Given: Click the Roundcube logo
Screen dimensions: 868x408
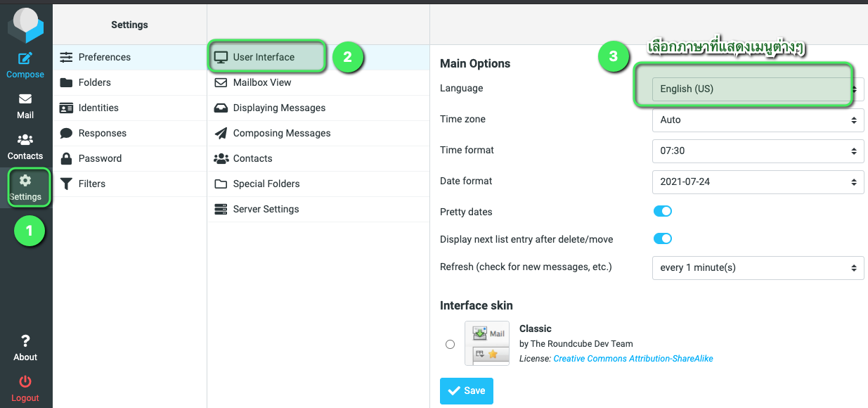Looking at the screenshot, I should click(25, 25).
